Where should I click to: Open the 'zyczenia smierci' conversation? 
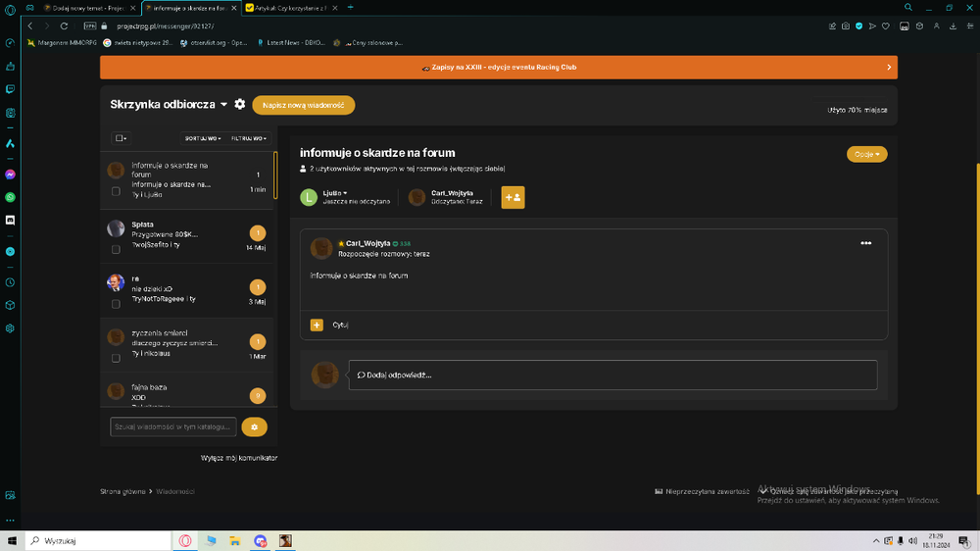[x=187, y=345]
